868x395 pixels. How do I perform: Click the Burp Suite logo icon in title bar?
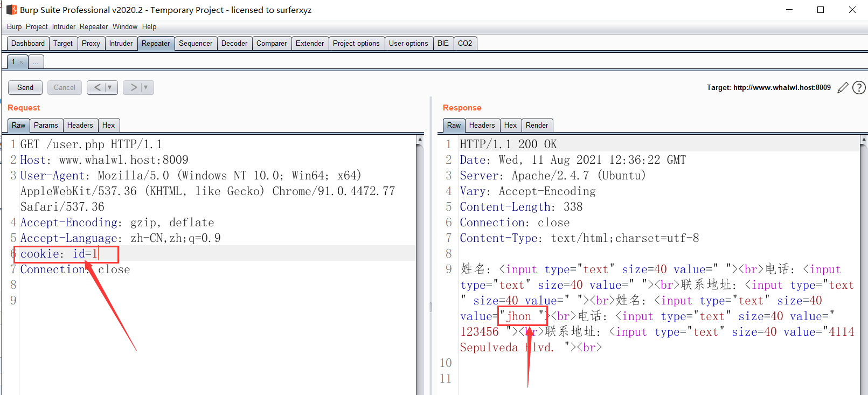pos(12,10)
